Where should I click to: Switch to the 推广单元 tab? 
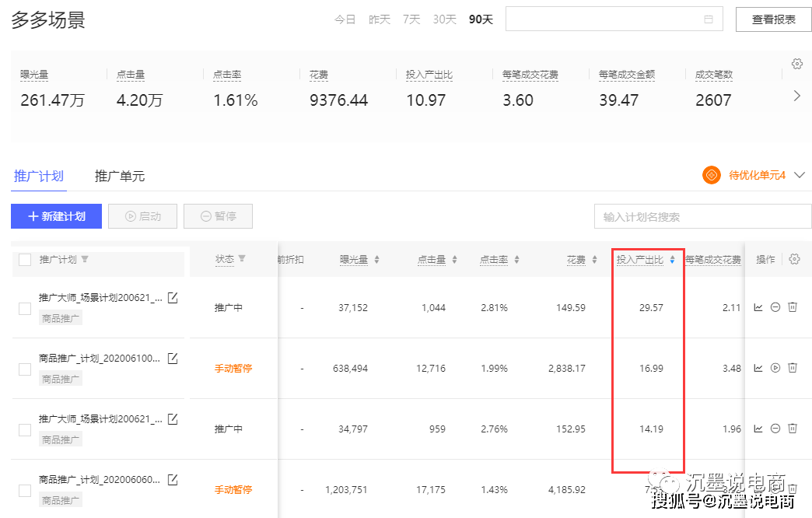[x=120, y=176]
